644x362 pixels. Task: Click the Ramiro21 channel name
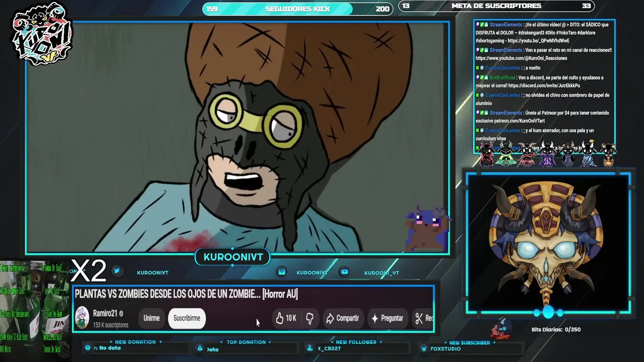click(x=105, y=313)
